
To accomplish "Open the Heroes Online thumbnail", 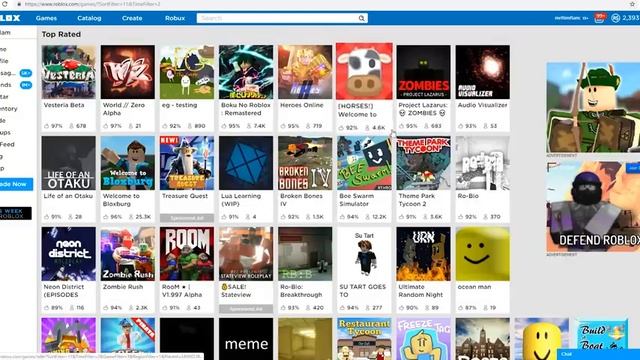I will pos(305,72).
